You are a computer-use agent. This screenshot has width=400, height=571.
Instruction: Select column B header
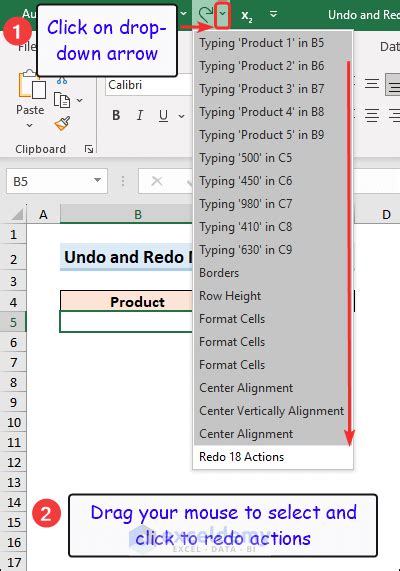click(126, 214)
